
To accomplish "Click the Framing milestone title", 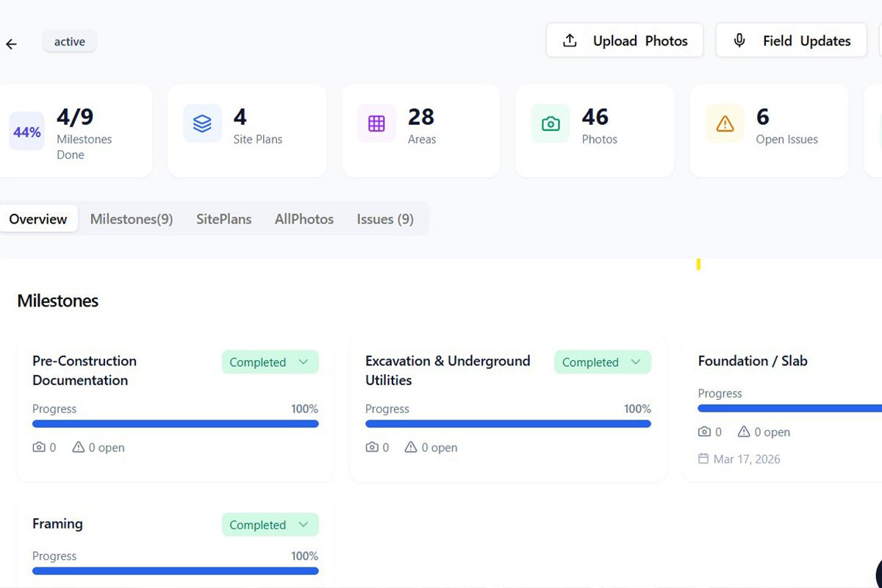I will (x=57, y=524).
